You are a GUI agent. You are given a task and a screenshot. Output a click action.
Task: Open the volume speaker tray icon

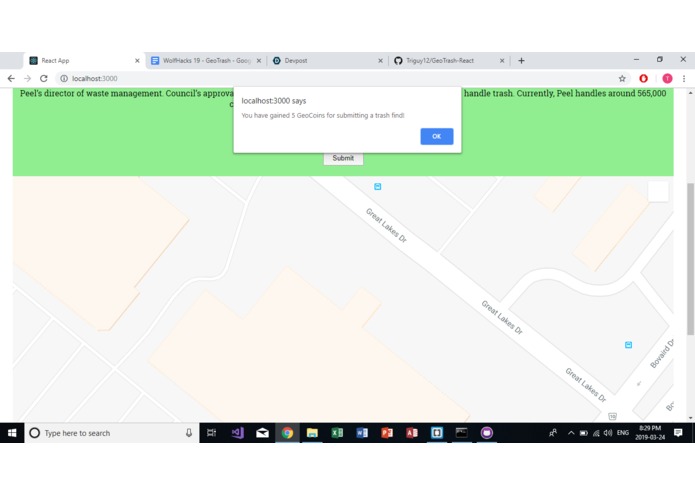click(608, 433)
